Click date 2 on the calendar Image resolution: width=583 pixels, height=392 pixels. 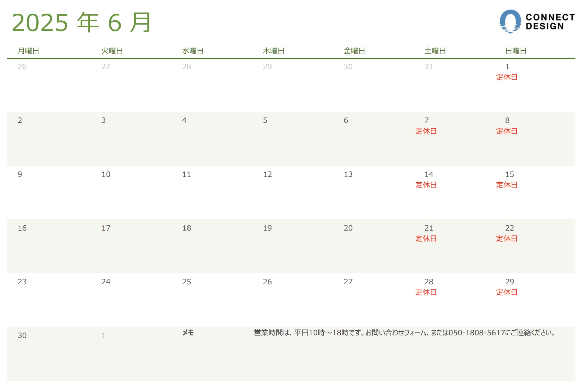(20, 120)
